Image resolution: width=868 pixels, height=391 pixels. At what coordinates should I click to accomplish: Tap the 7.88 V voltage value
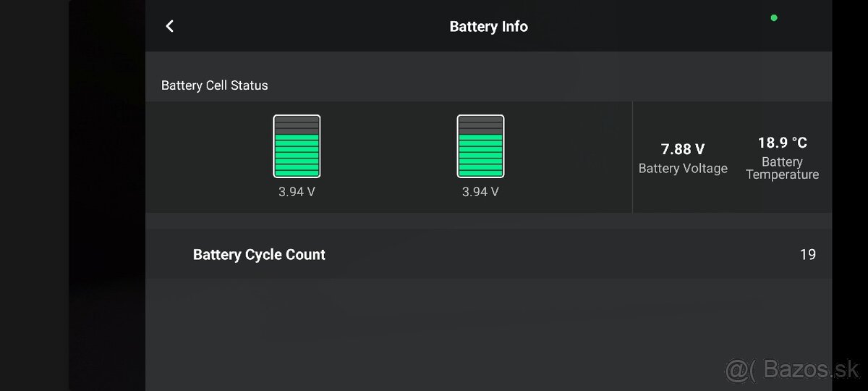[683, 149]
